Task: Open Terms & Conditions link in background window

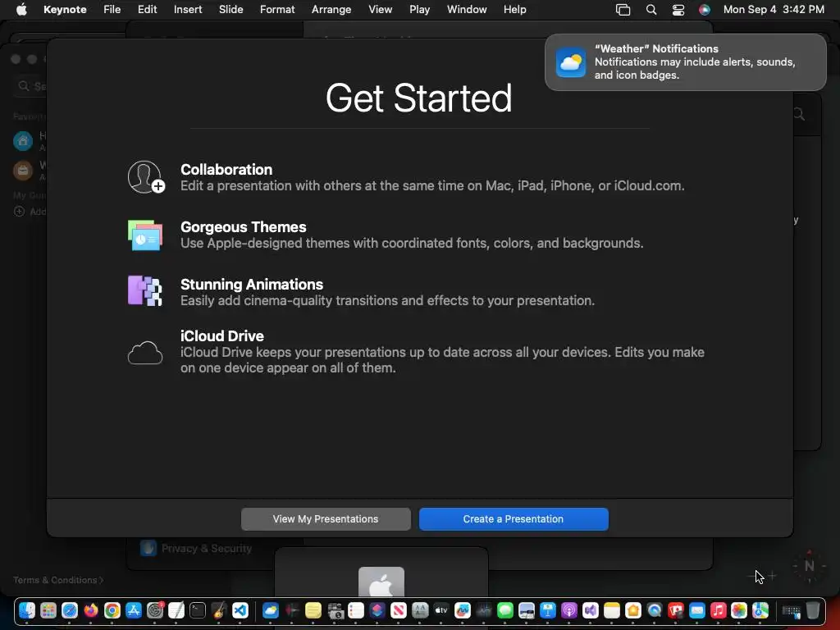Action: pos(58,580)
